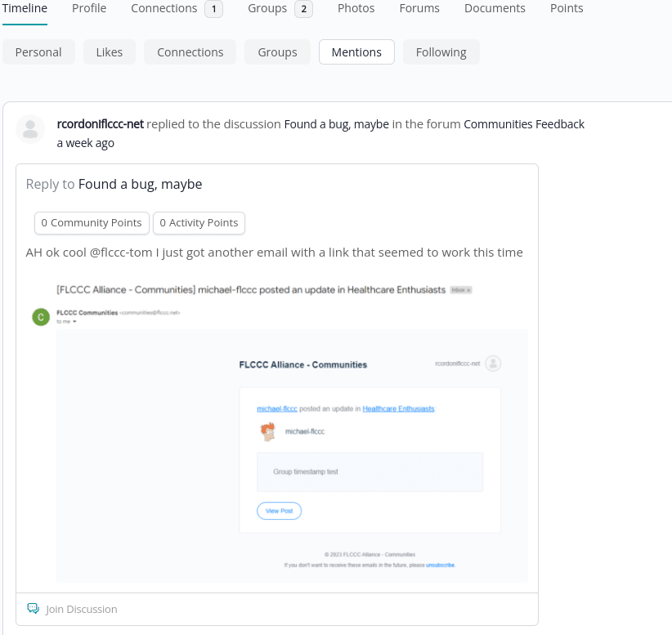
Task: Expand the "to me" recipient dropdown arrow
Action: [x=74, y=322]
